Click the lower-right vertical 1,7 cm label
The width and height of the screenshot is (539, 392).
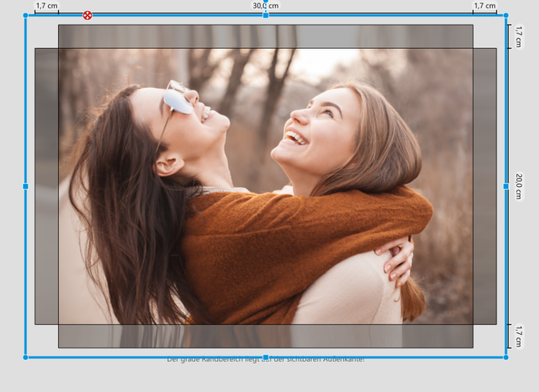coord(519,336)
